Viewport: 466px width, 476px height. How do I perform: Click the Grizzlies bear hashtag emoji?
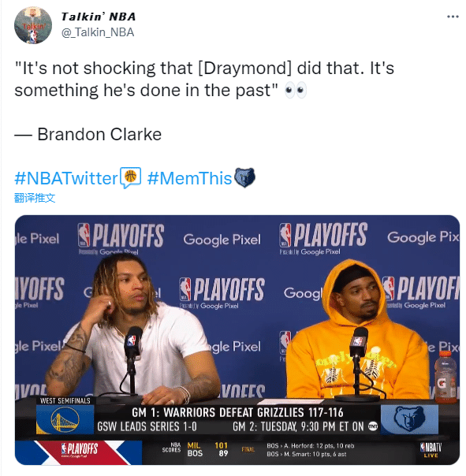coord(245,177)
